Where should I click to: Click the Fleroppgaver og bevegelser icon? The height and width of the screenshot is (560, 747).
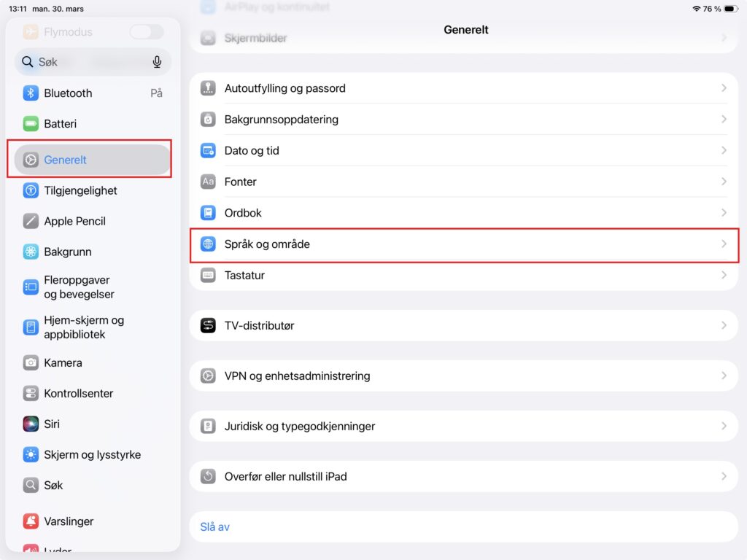31,287
